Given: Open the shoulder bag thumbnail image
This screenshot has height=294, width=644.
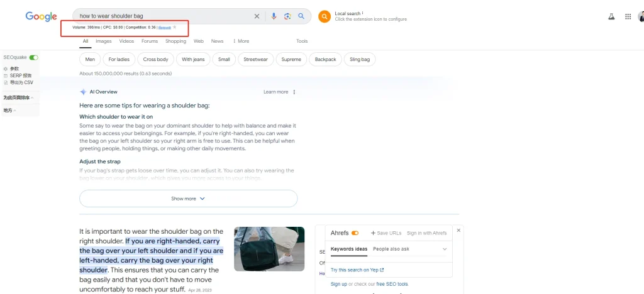Looking at the screenshot, I should pyautogui.click(x=269, y=249).
